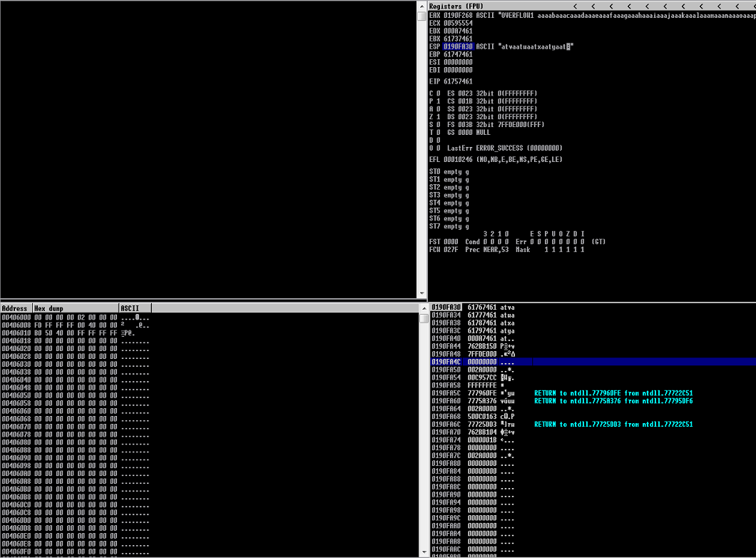
Task: Select dump row at address 00406010
Action: click(x=14, y=333)
